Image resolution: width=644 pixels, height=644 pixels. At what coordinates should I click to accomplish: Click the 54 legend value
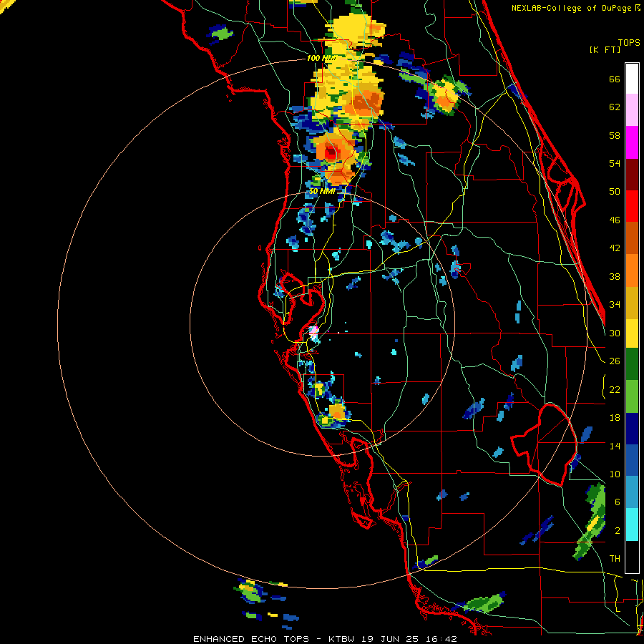pyautogui.click(x=615, y=163)
